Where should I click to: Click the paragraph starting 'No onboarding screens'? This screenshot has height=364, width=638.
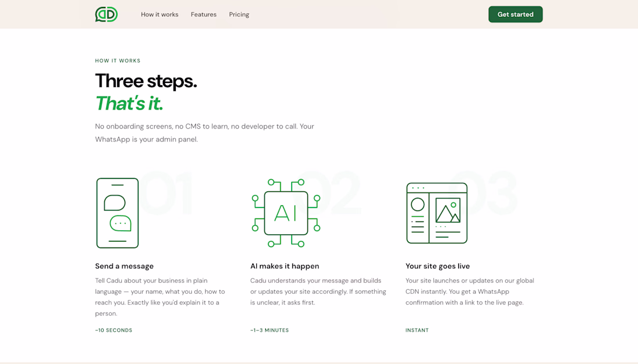point(204,133)
